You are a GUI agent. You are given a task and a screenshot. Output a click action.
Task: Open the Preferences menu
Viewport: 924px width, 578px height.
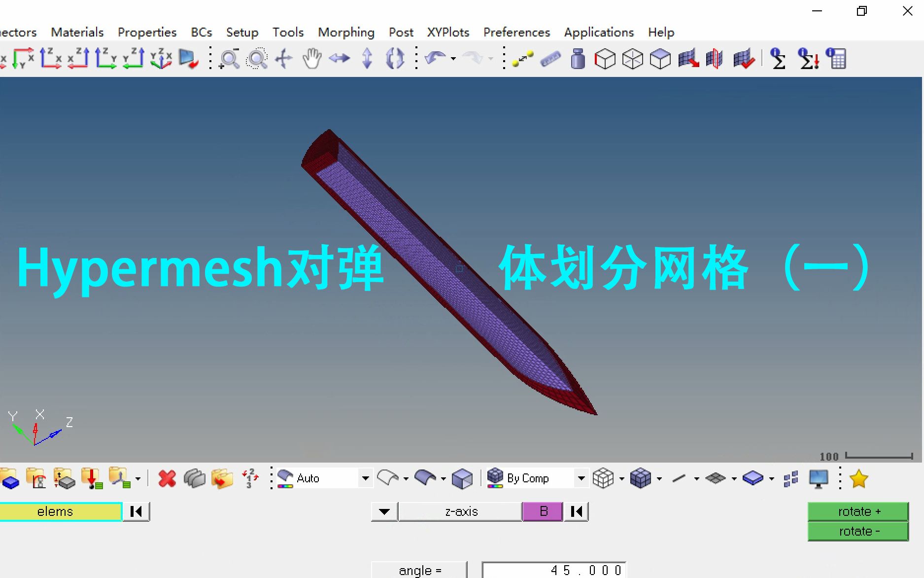click(516, 32)
